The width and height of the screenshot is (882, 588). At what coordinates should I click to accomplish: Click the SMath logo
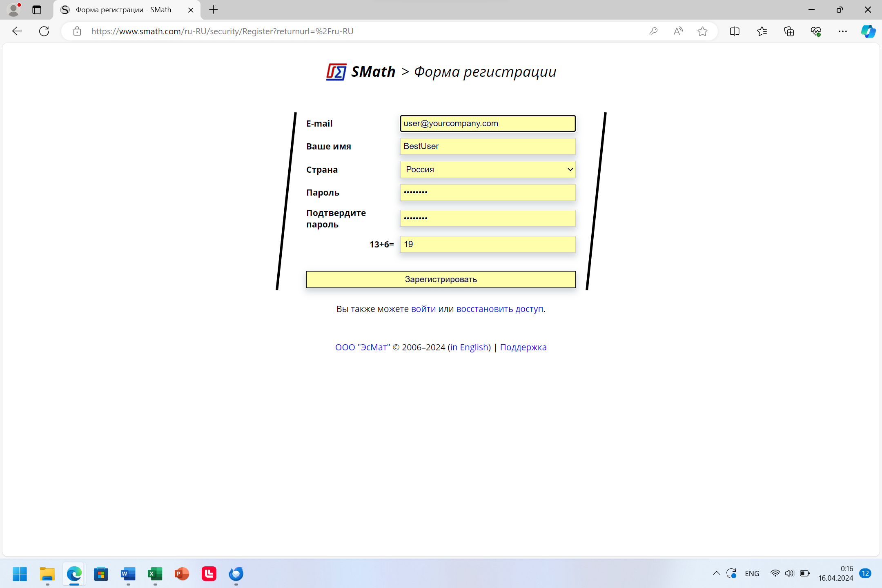[x=336, y=72]
